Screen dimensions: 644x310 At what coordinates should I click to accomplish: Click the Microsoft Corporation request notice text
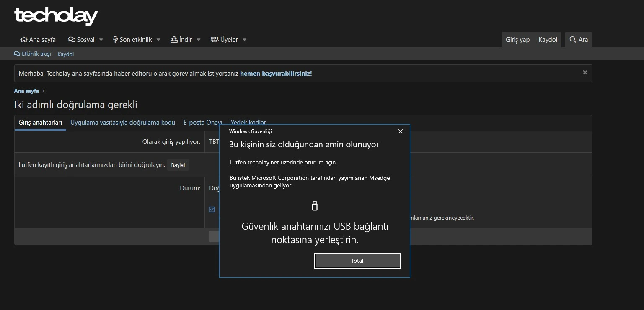[x=310, y=182]
